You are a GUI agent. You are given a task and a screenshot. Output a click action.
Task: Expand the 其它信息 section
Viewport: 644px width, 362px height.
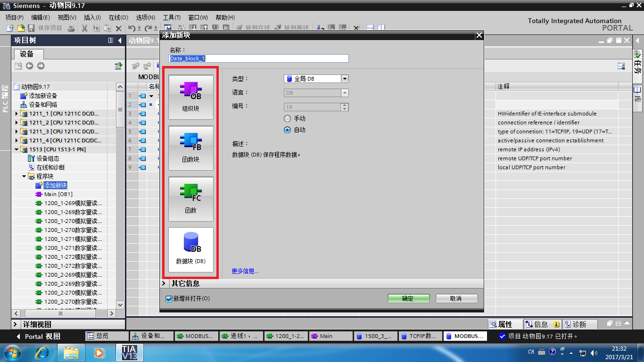tap(164, 283)
